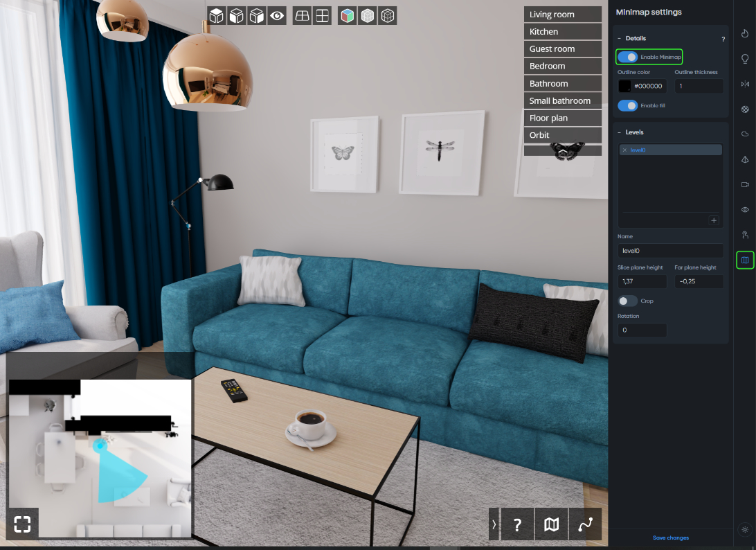Click the eye view icon in top toolbar
756x550 pixels.
(x=277, y=16)
